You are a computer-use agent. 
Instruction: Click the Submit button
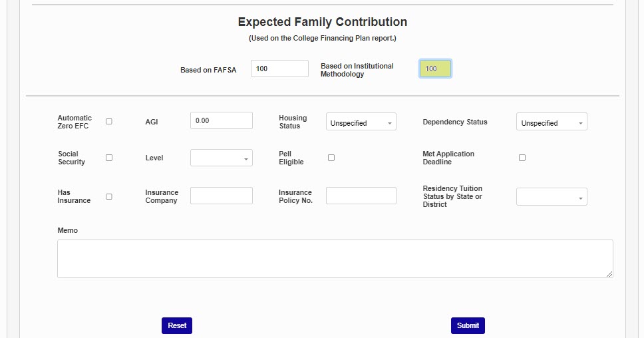tap(468, 325)
